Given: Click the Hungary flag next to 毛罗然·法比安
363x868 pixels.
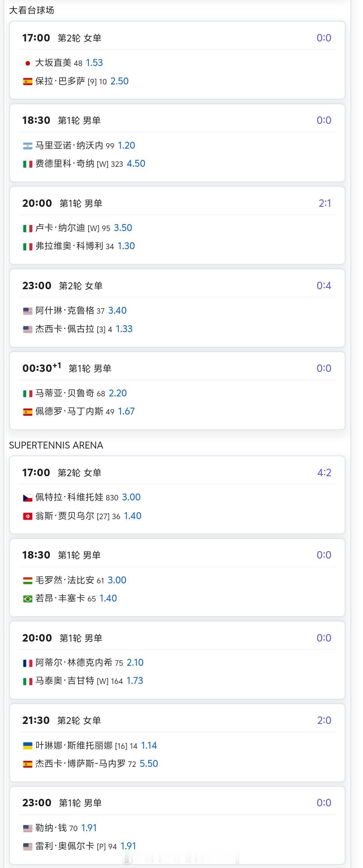Looking at the screenshot, I should coord(28,580).
